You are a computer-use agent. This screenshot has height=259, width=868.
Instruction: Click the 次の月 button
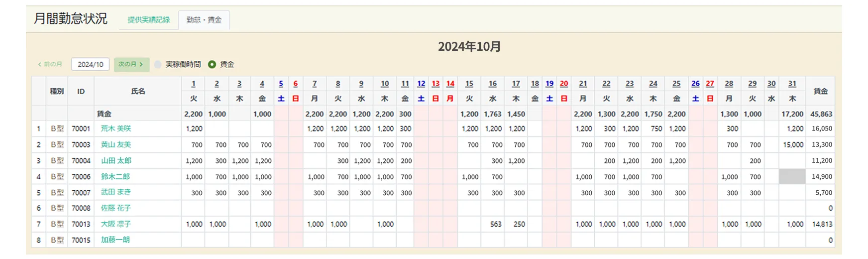131,64
